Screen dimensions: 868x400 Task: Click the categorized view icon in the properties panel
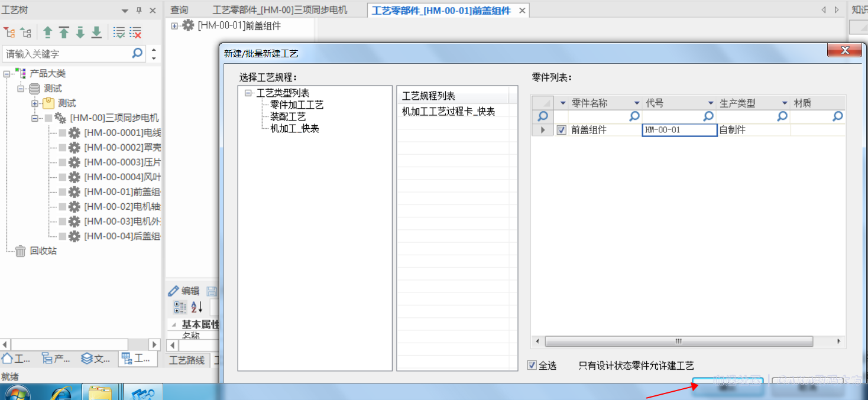[180, 307]
